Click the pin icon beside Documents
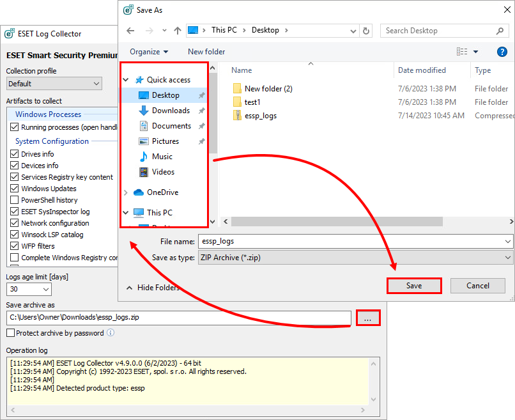Viewport: 515px width, 420px height. pyautogui.click(x=201, y=126)
